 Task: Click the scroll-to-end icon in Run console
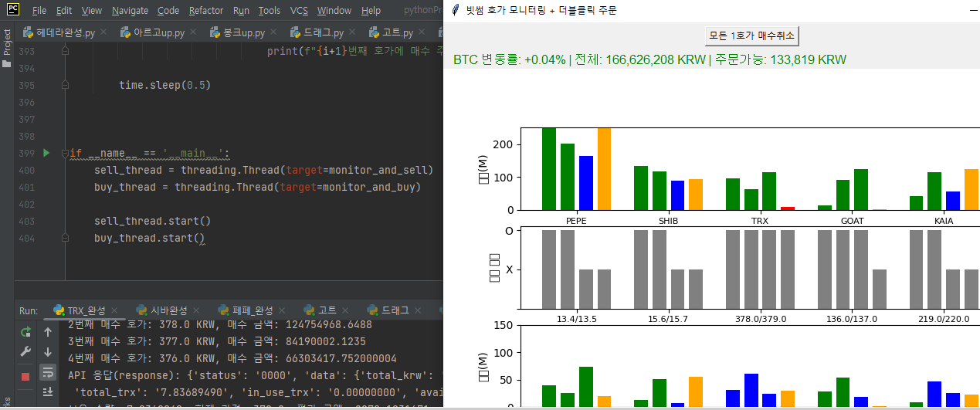(48, 391)
